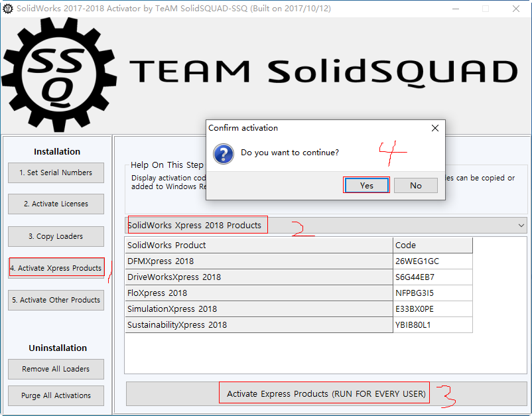Viewport: 532px width, 416px height.
Task: Select 4. Activate Xpress Products step
Action: [56, 268]
